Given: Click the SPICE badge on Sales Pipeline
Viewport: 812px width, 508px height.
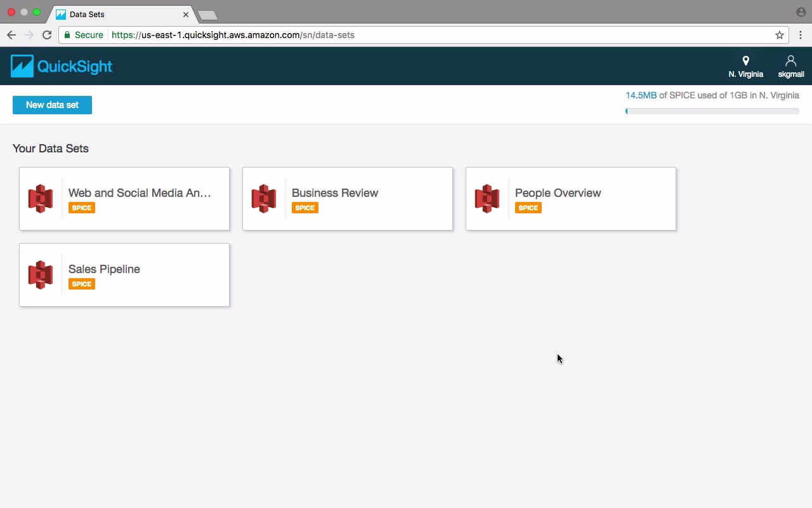Looking at the screenshot, I should (82, 284).
